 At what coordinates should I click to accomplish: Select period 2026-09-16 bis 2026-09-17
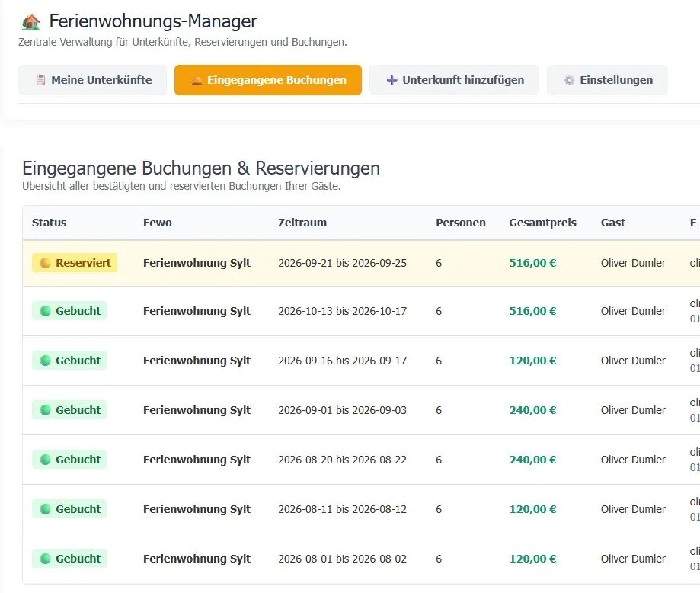click(x=343, y=361)
